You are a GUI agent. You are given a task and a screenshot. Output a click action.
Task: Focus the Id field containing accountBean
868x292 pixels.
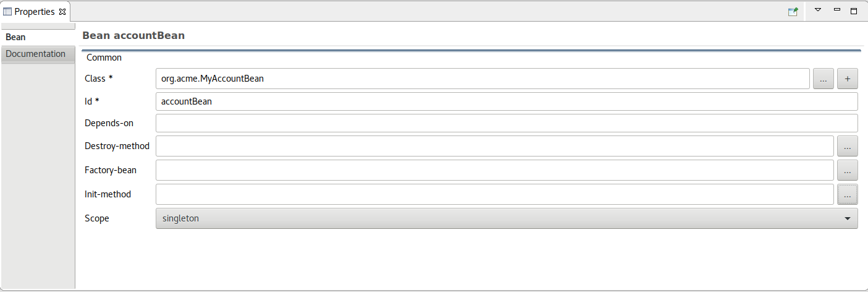[507, 101]
